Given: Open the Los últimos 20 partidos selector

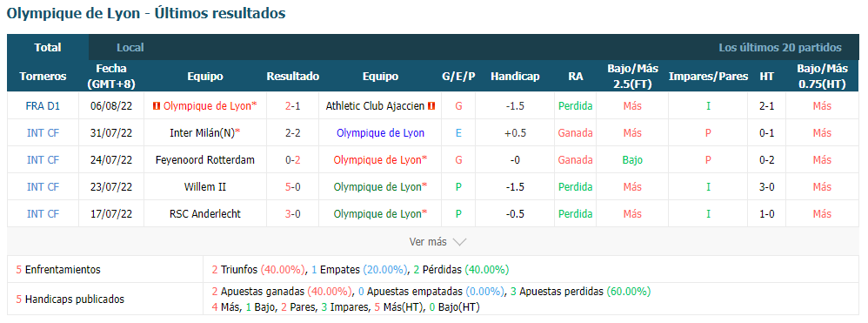Looking at the screenshot, I should click(780, 48).
